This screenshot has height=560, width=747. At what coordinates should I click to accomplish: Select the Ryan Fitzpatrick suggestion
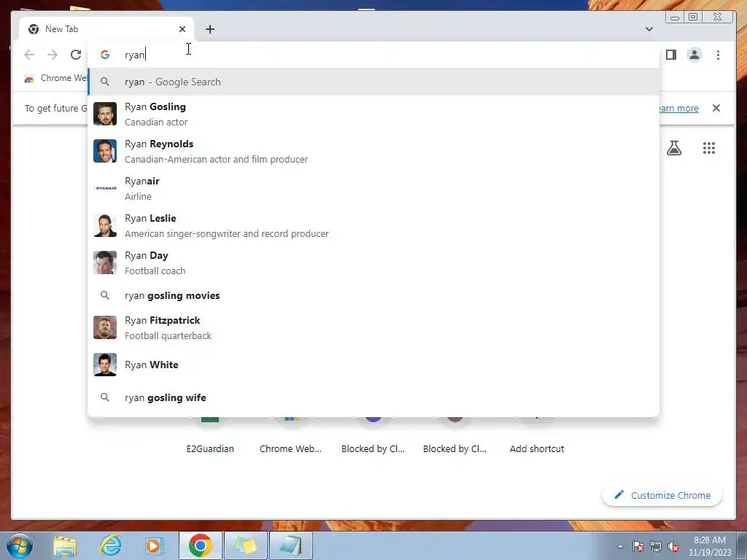[x=373, y=327]
